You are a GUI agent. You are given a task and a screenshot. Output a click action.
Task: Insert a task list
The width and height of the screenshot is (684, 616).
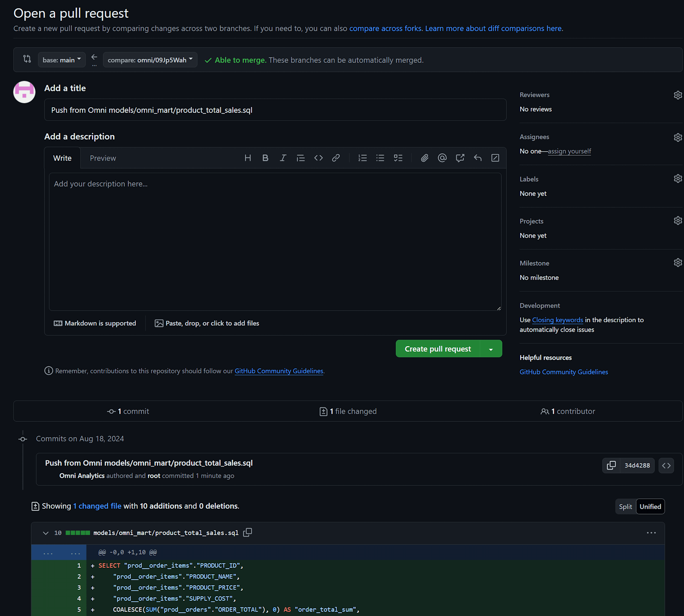pyautogui.click(x=398, y=158)
